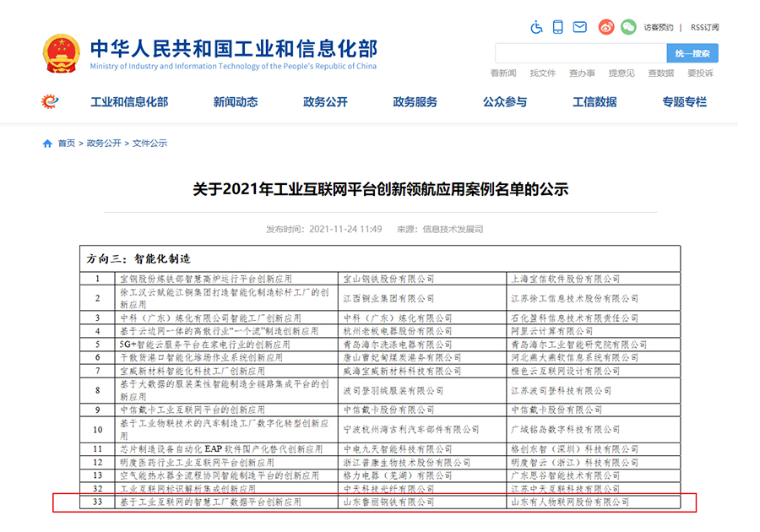Viewport: 760px width, 532px height.
Task: Open the 新闻动态 navigation menu
Action: coord(236,102)
